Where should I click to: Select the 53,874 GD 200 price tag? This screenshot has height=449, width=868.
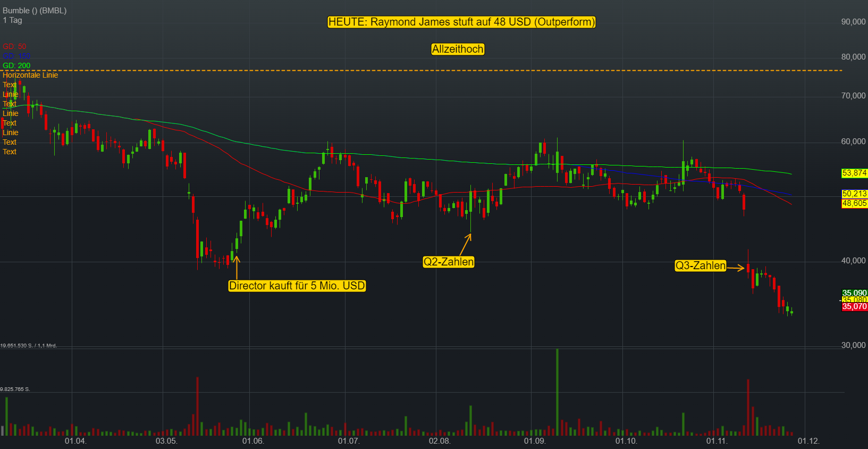coord(855,173)
